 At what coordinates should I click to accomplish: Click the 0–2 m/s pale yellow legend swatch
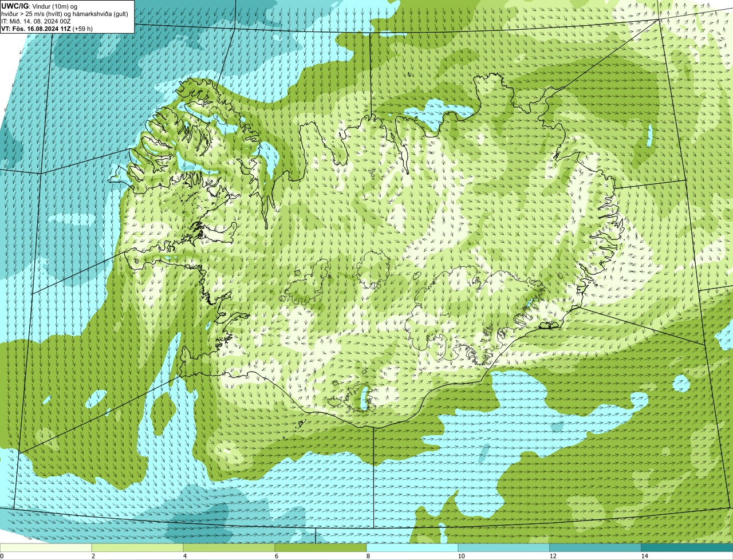(x=46, y=547)
